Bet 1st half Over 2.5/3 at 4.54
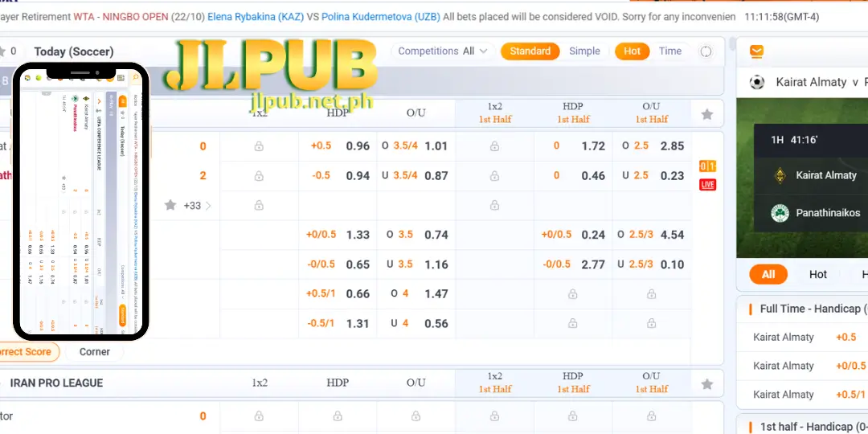Image resolution: width=868 pixels, height=434 pixels. [x=652, y=235]
